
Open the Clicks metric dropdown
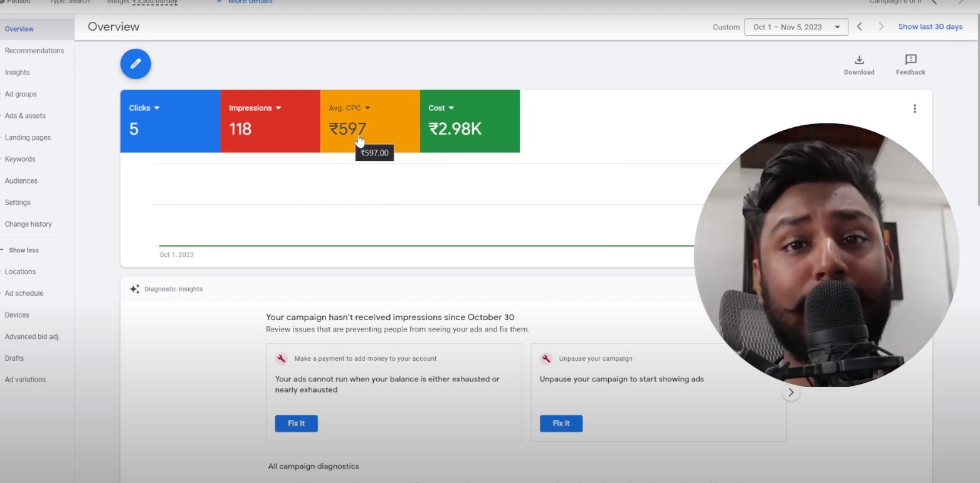[144, 108]
